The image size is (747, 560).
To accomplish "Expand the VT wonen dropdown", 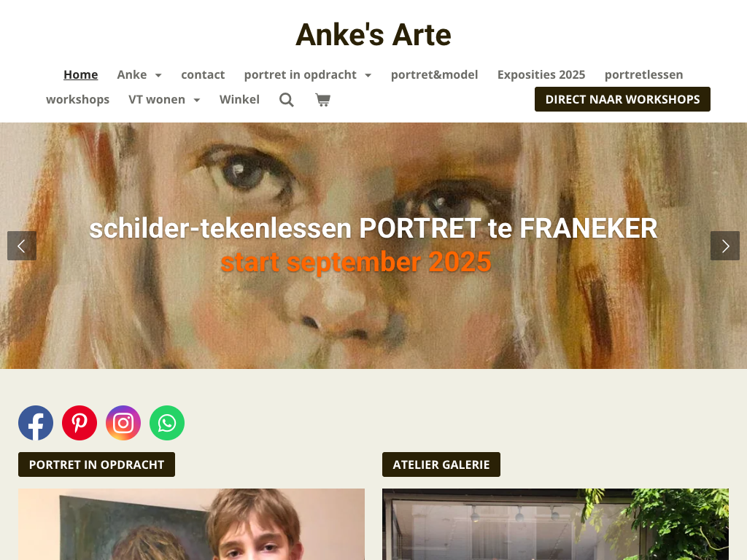I will (x=164, y=99).
